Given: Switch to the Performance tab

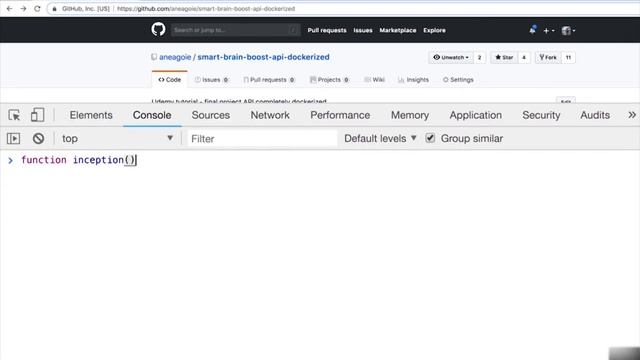Looking at the screenshot, I should click(x=340, y=115).
